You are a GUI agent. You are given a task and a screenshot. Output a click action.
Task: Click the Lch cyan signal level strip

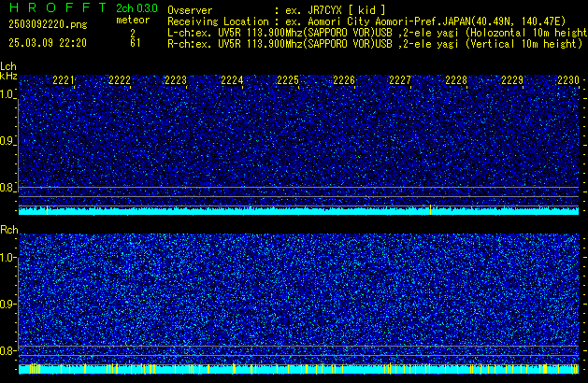click(x=299, y=211)
